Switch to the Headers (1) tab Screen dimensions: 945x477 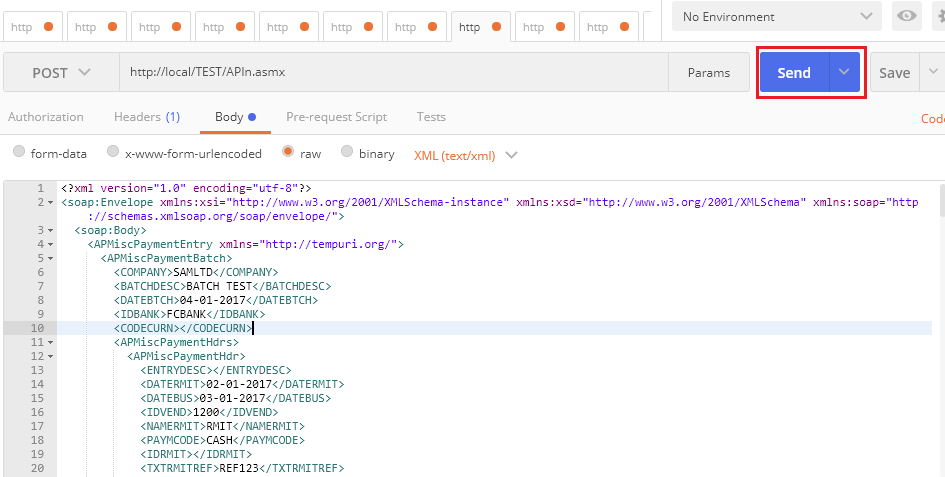pos(147,117)
